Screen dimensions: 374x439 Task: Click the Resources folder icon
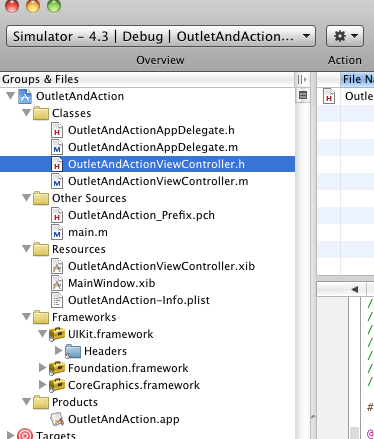[41, 249]
